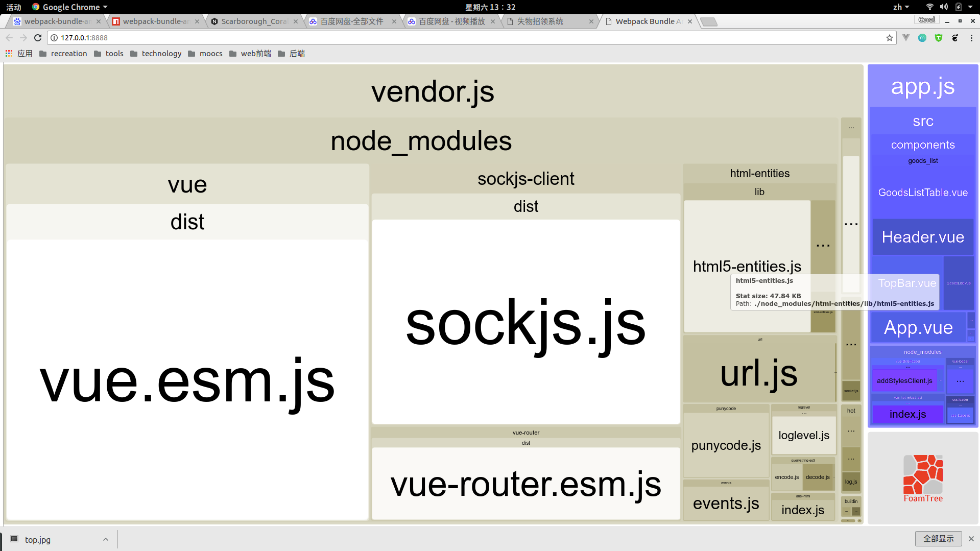
Task: Open Chrome's three-dot menu
Action: coord(971,38)
